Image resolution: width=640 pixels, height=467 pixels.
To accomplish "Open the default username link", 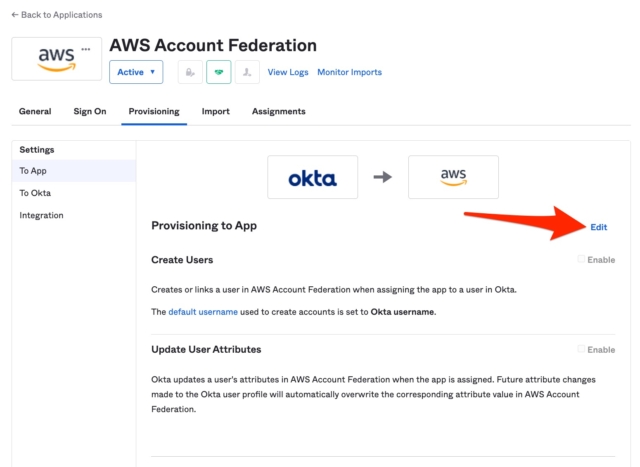I will pyautogui.click(x=203, y=312).
